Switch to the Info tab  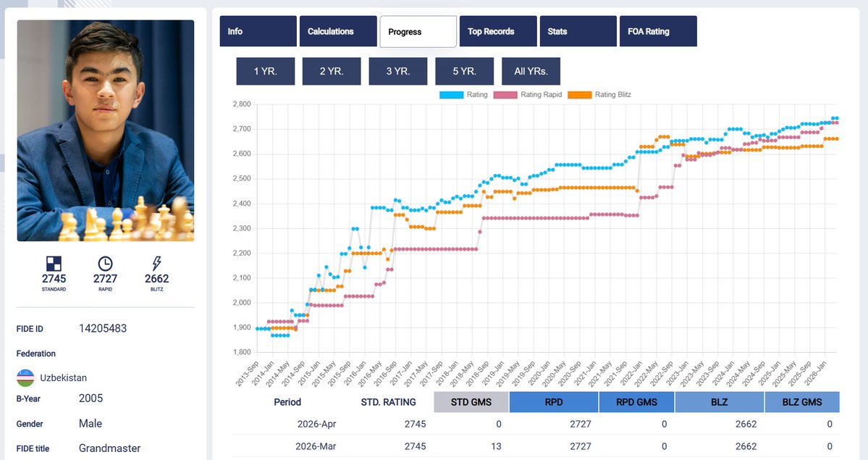257,31
